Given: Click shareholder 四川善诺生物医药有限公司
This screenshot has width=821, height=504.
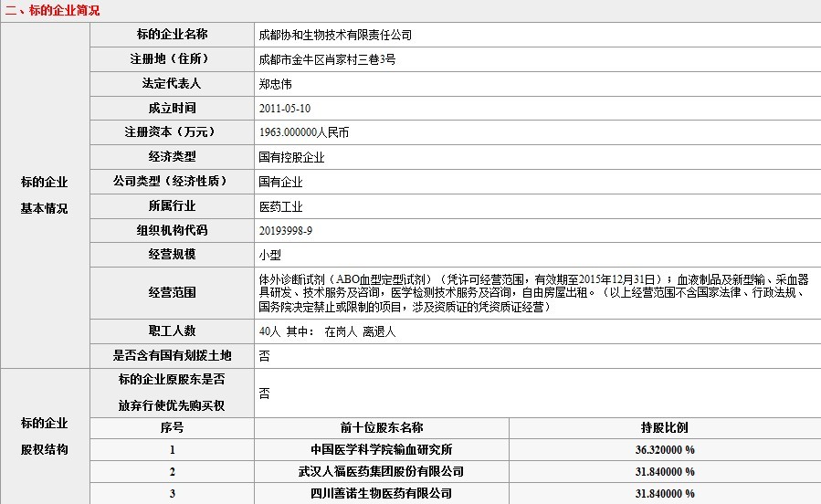Looking at the screenshot, I should click(x=381, y=494).
